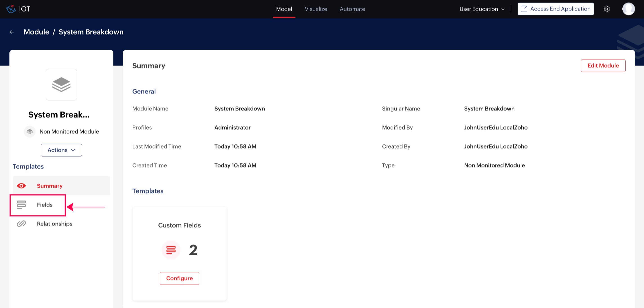The height and width of the screenshot is (308, 644).
Task: Open the settings gear icon
Action: [x=606, y=9]
